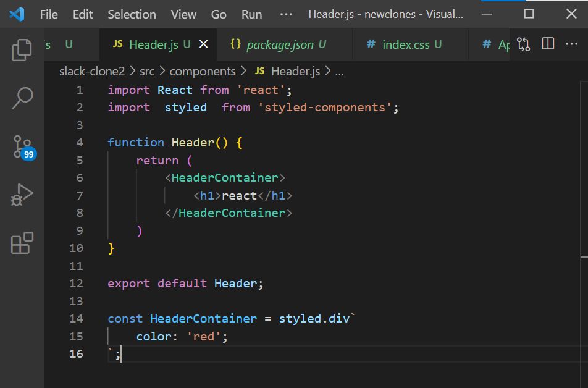This screenshot has width=588, height=388.
Task: Click the return keyword on line 5
Action: pos(157,160)
